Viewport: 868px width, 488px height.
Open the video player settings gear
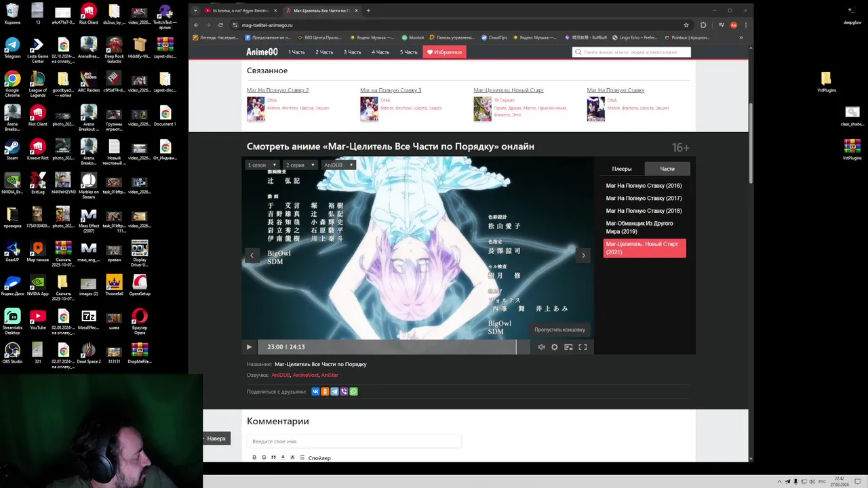(x=555, y=347)
